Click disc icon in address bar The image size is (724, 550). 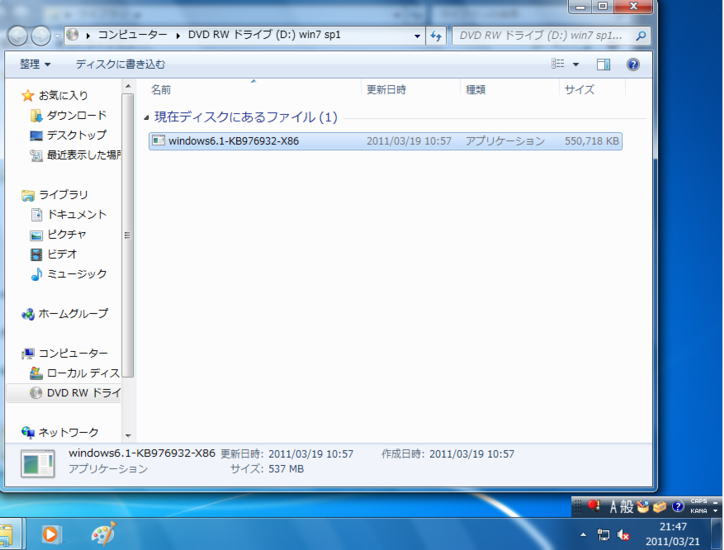click(72, 35)
